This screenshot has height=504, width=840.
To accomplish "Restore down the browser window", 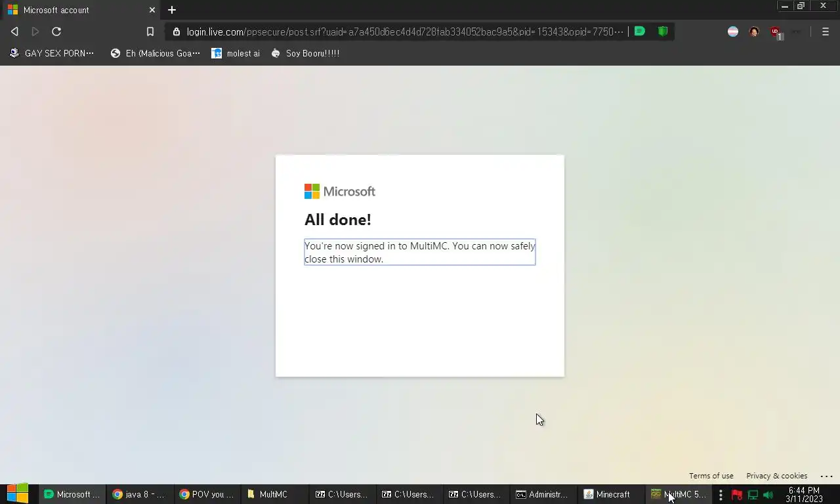I will [801, 6].
